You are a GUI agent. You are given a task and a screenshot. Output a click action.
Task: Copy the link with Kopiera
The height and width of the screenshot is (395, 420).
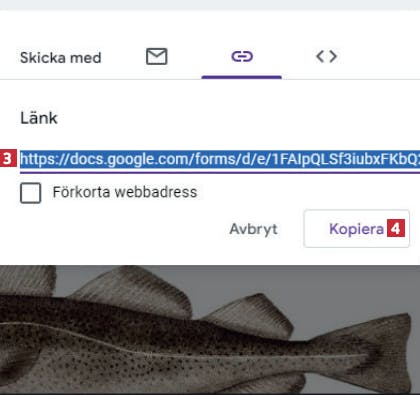(x=356, y=229)
